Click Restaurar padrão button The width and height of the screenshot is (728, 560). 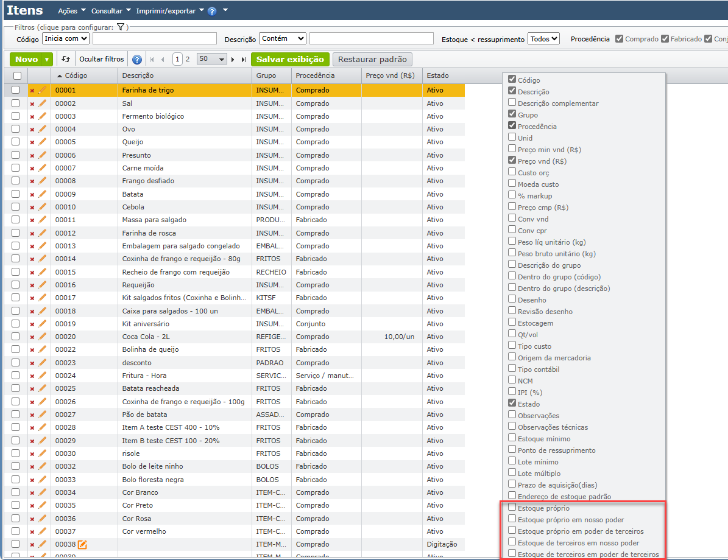pos(372,60)
